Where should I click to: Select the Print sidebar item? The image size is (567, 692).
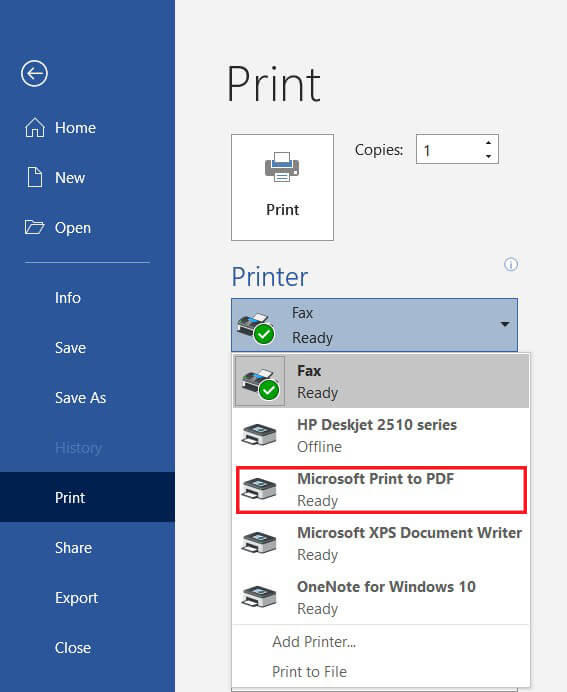(x=87, y=497)
